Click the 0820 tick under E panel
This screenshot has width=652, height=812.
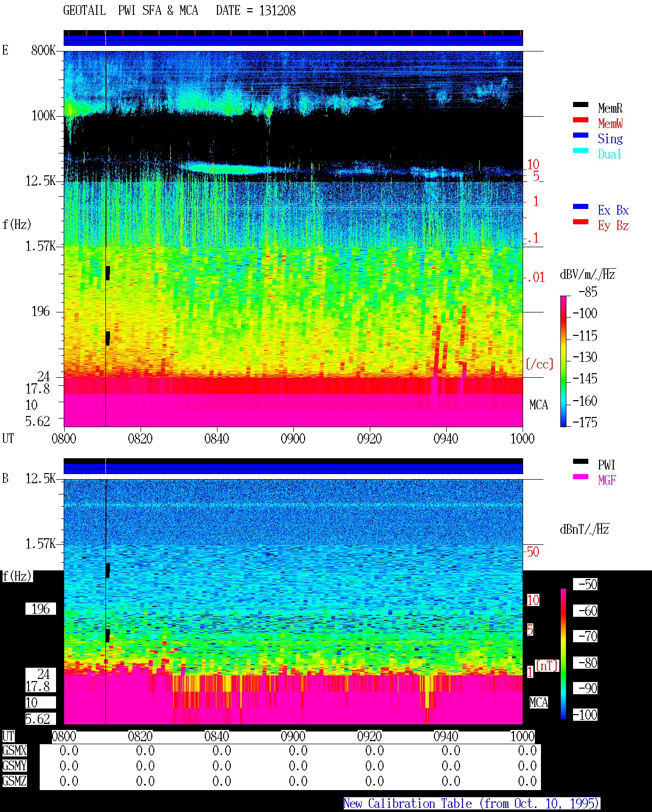tap(140, 439)
